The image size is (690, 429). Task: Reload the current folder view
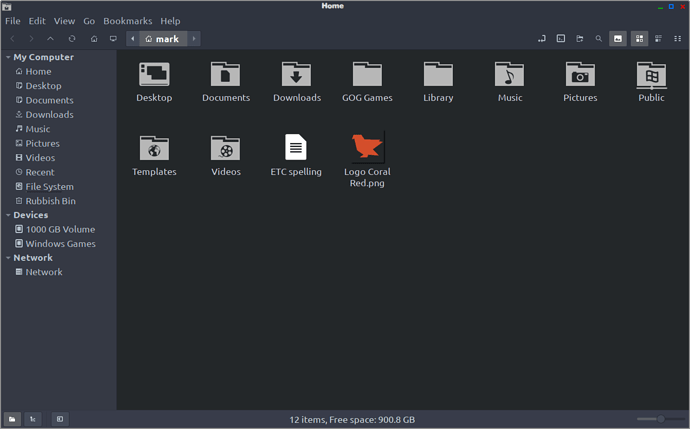72,39
